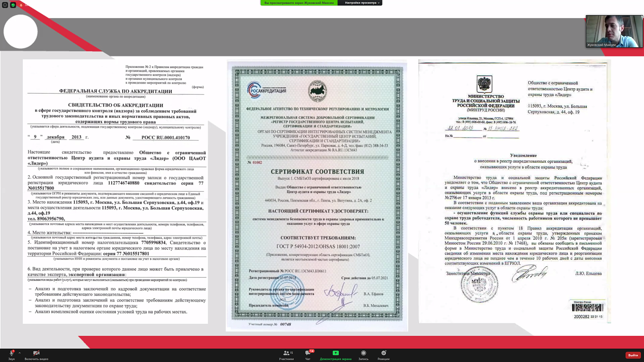The height and width of the screenshot is (362, 644).
Task: Start sharing with Демонстрация экрана
Action: (336, 355)
